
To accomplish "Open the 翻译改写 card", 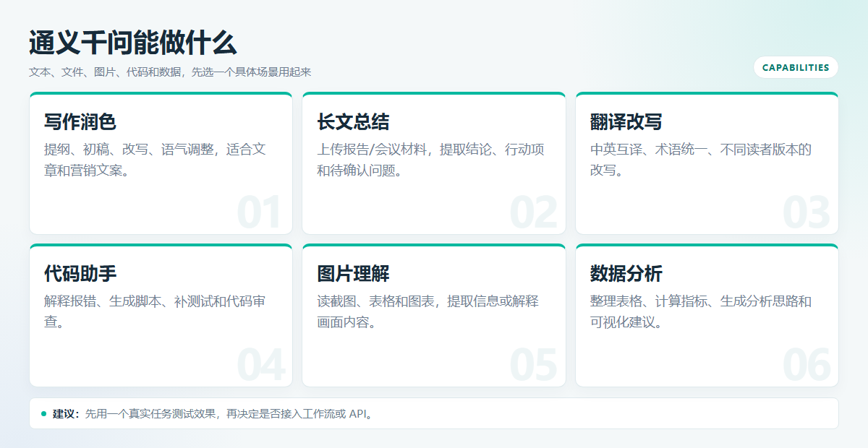I will point(707,163).
